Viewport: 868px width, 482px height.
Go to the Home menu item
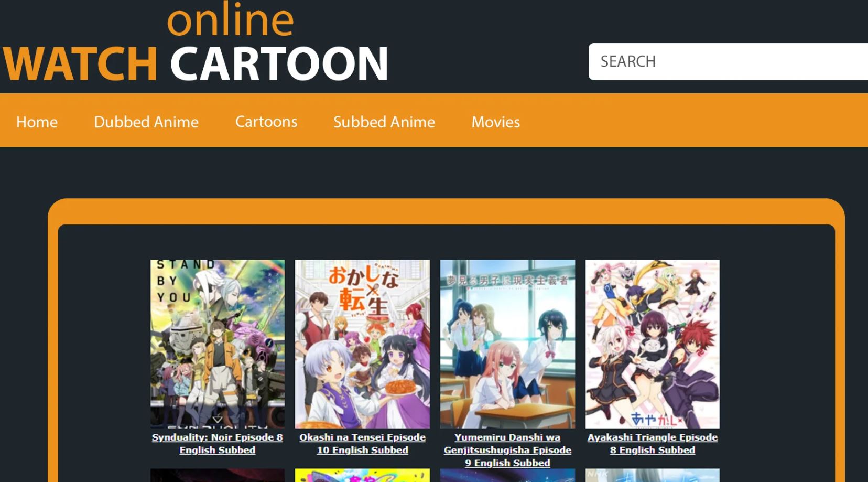(x=37, y=122)
